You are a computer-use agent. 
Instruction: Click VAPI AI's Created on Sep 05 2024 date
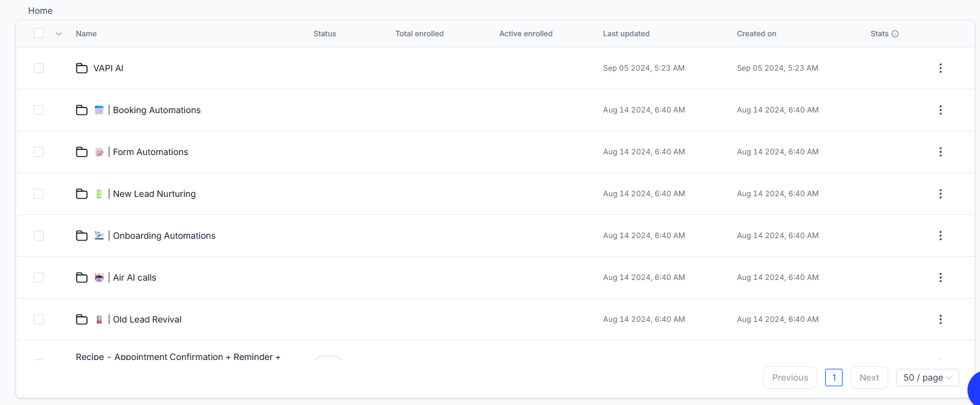778,68
